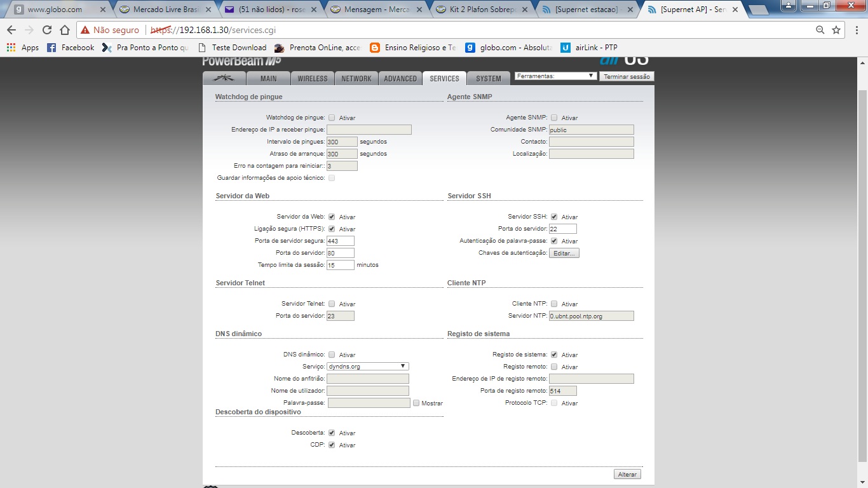Uncheck Servidor SSH Ativar
The image size is (868, 488).
coord(554,217)
